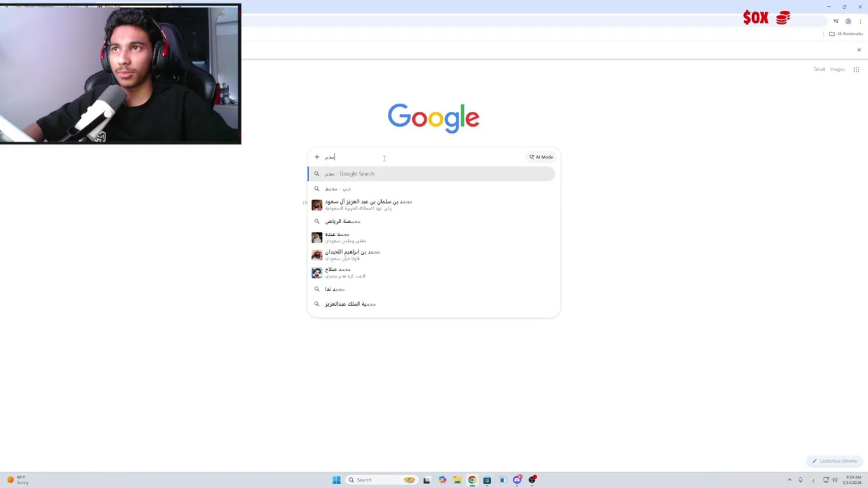
Task: Click the plus icon in the search box
Action: point(317,157)
